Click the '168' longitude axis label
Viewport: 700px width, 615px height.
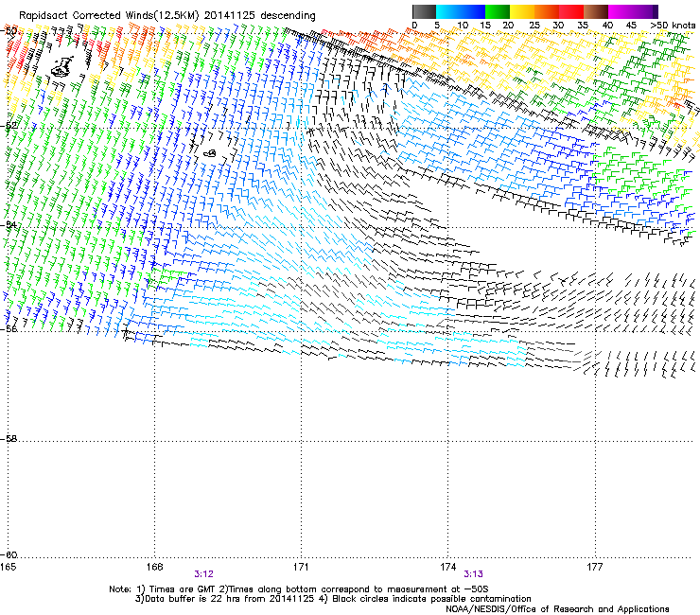click(154, 567)
